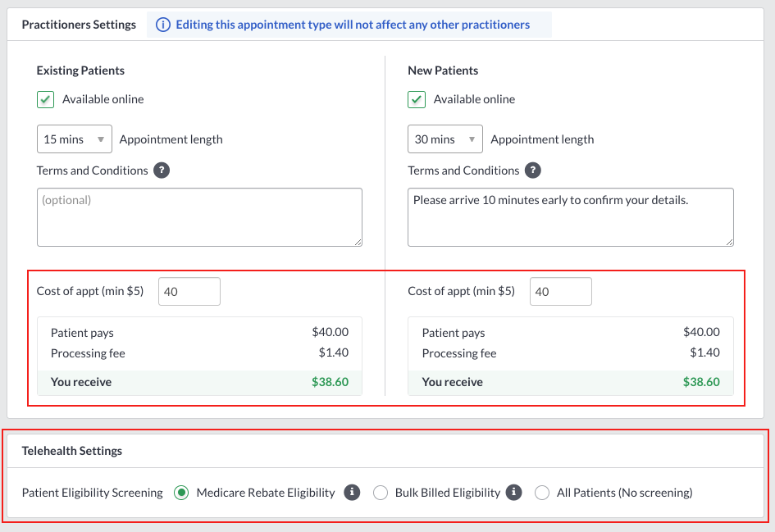Viewport: 775px width, 532px height.
Task: Click the notice about not affecting other practitioners
Action: (x=353, y=25)
